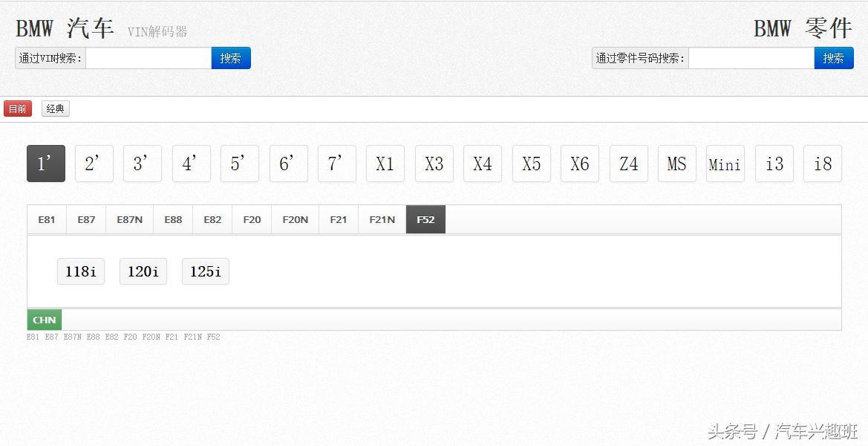Click the active F52 chassis tab
This screenshot has height=446, width=868.
(425, 219)
